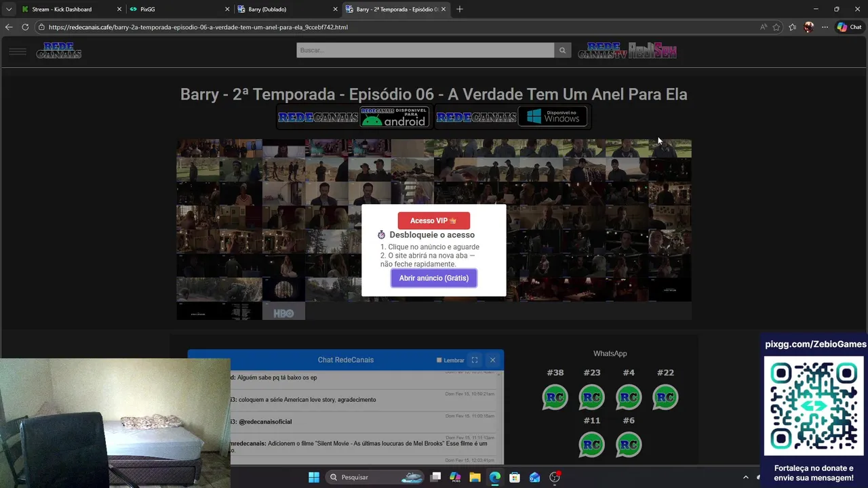View site information lock icon
The width and height of the screenshot is (868, 488).
[x=41, y=27]
